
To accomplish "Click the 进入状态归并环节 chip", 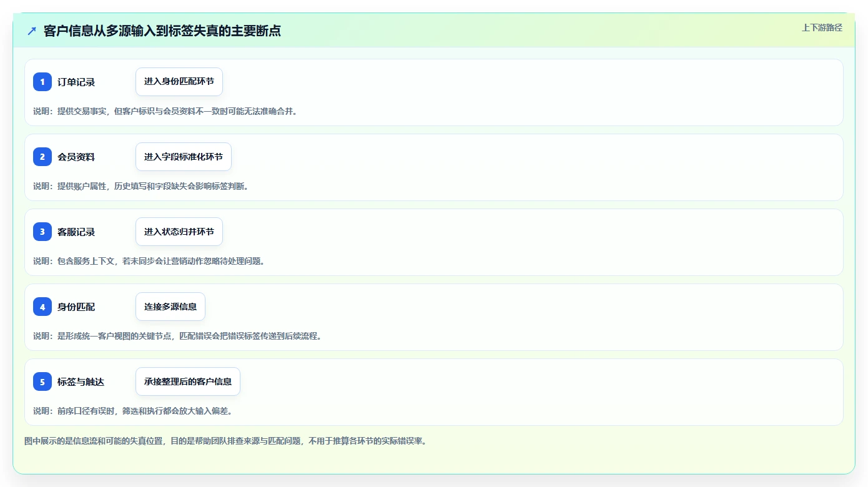I will tap(179, 232).
